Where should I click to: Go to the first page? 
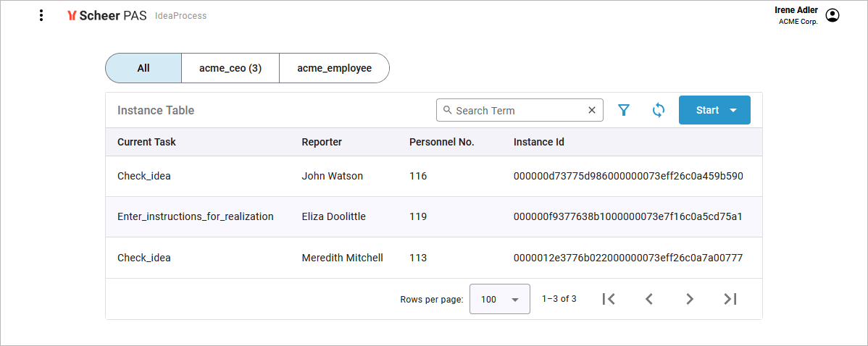click(609, 299)
